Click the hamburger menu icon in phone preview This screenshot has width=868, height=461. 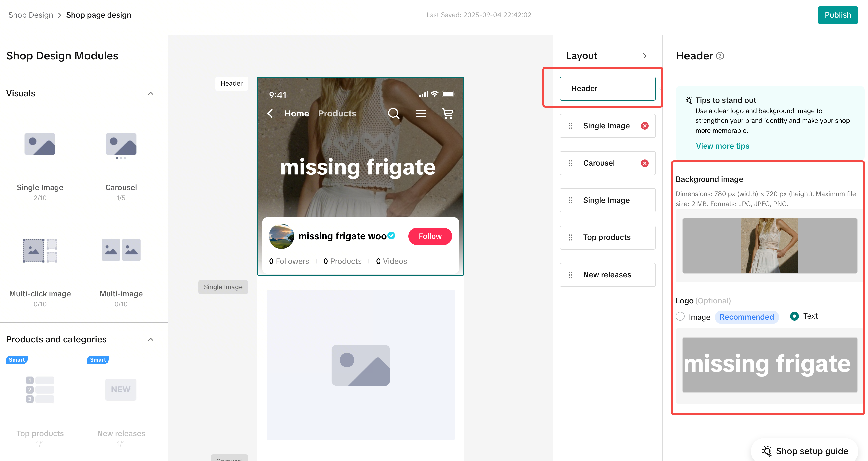(x=421, y=114)
